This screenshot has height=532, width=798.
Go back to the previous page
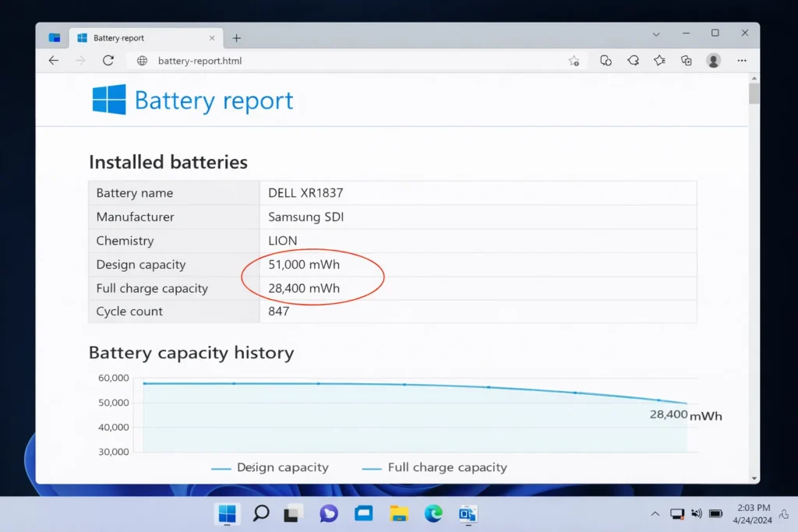(x=53, y=61)
